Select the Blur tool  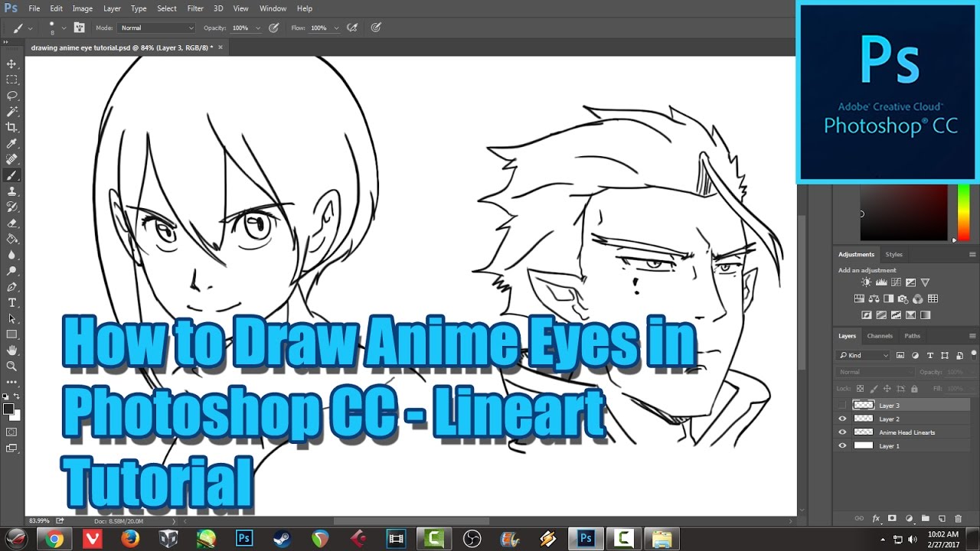[11, 255]
